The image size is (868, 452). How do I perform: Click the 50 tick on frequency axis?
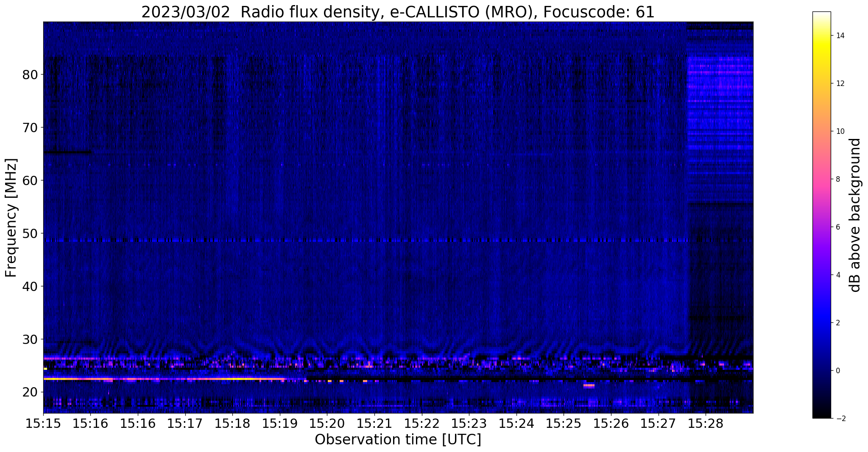(31, 233)
